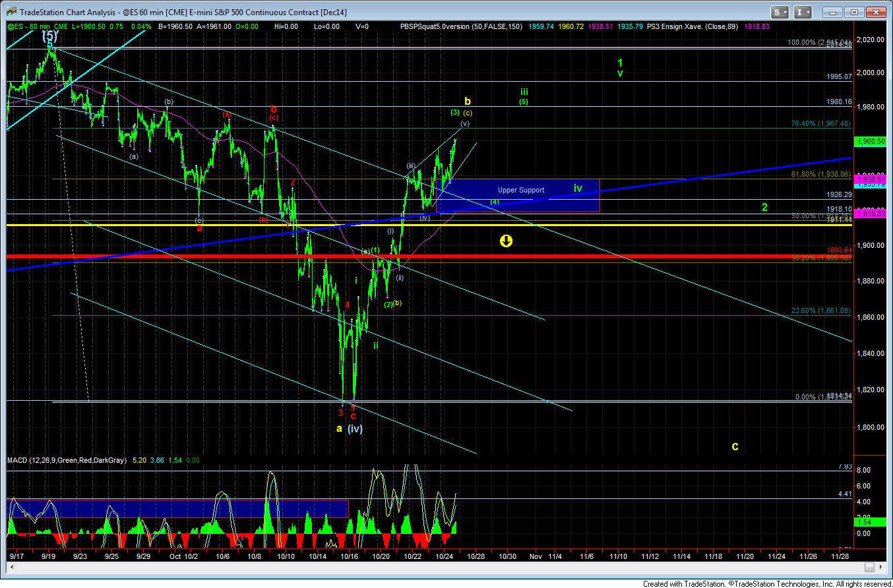Click the 'Nov' date axis label

click(536, 556)
